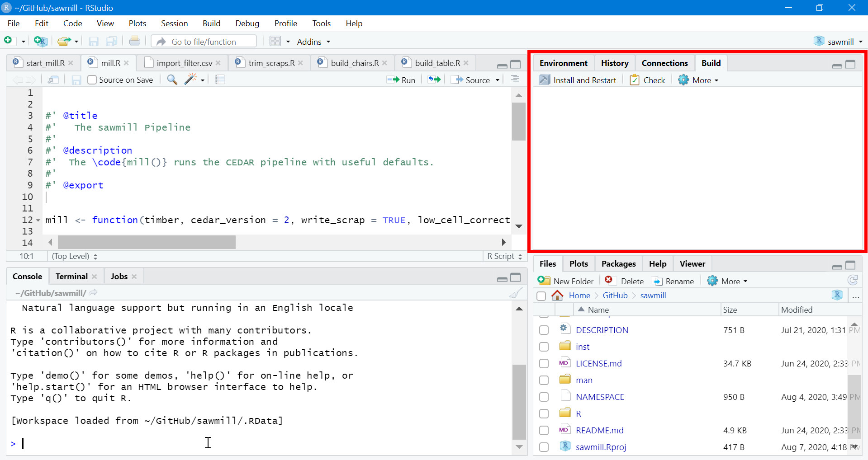This screenshot has width=868, height=460.
Task: Click the Compile Report notebook icon
Action: point(220,80)
